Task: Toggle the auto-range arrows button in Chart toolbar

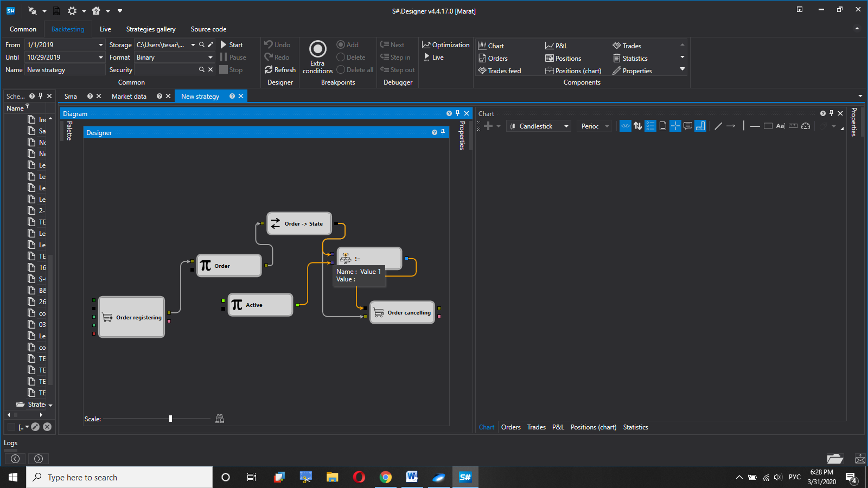Action: coord(637,126)
